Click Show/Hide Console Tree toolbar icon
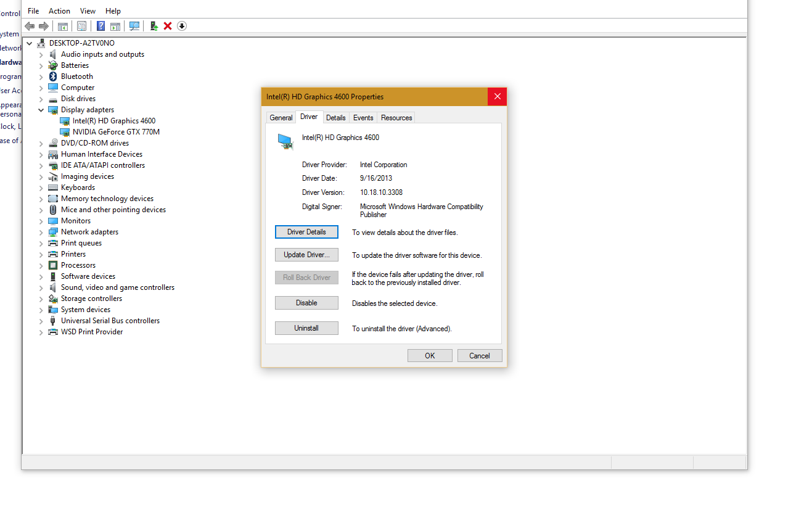 [62, 26]
